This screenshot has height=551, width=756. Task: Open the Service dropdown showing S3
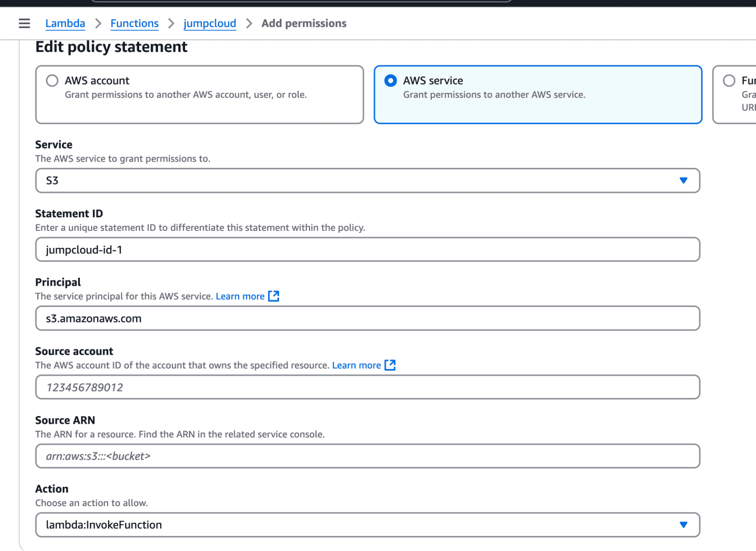[367, 181]
